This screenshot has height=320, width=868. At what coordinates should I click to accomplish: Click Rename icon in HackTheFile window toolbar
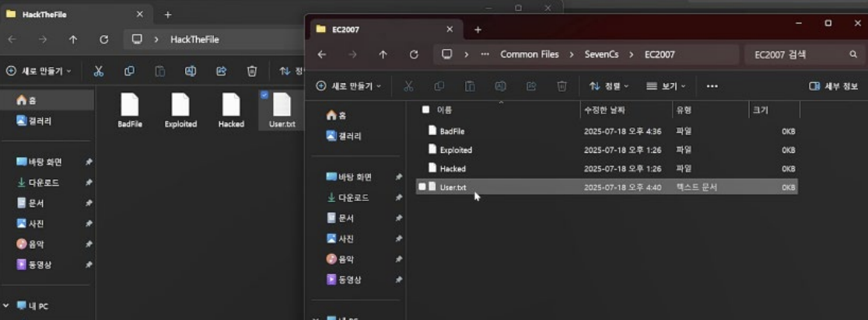(191, 71)
